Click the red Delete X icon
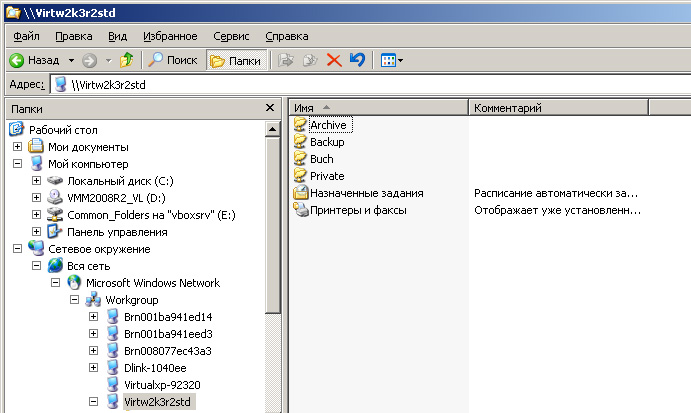691x413 pixels. tap(334, 60)
